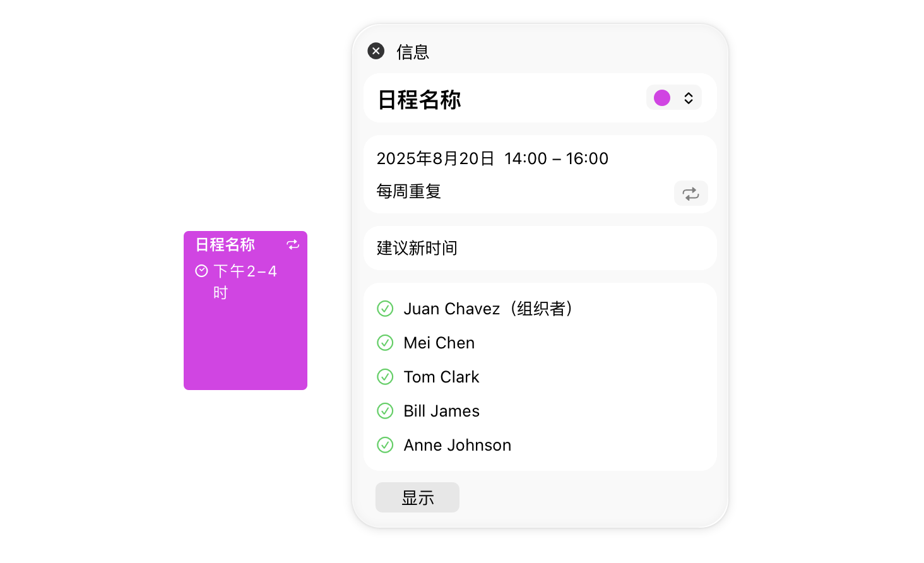The image size is (924, 563).
Task: Click the event time 14:00 – 16:00
Action: tap(556, 158)
